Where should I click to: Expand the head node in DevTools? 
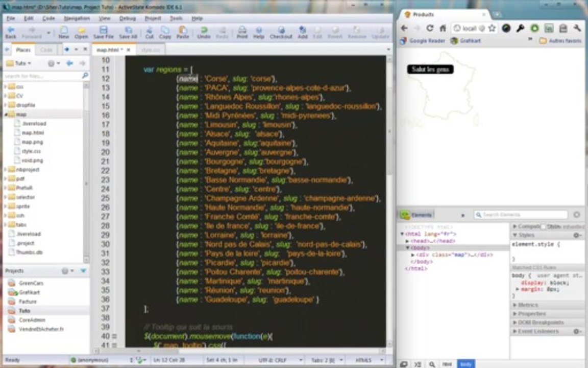pos(407,241)
